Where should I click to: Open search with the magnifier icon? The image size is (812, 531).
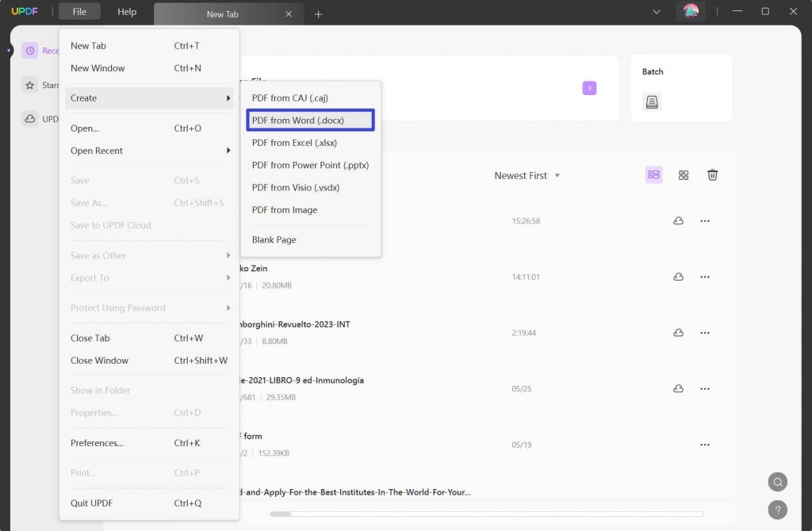point(777,481)
